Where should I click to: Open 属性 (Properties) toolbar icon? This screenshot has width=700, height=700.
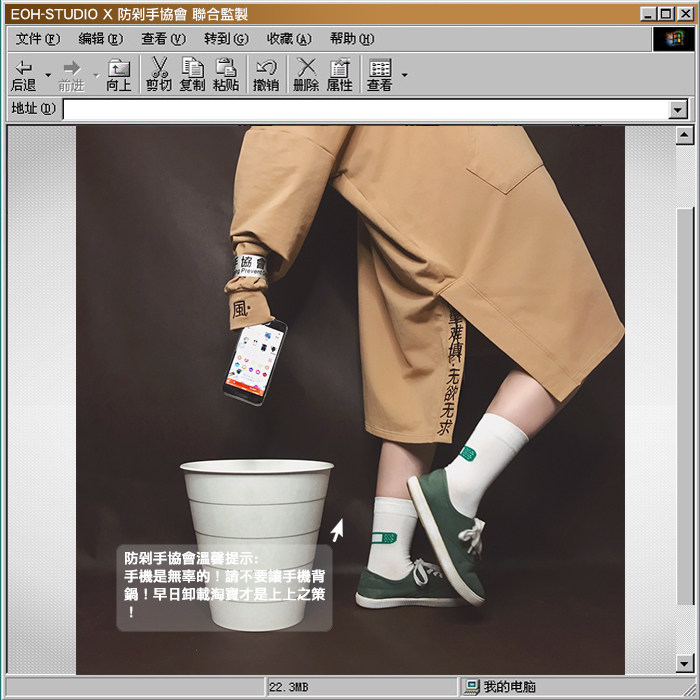(x=340, y=68)
